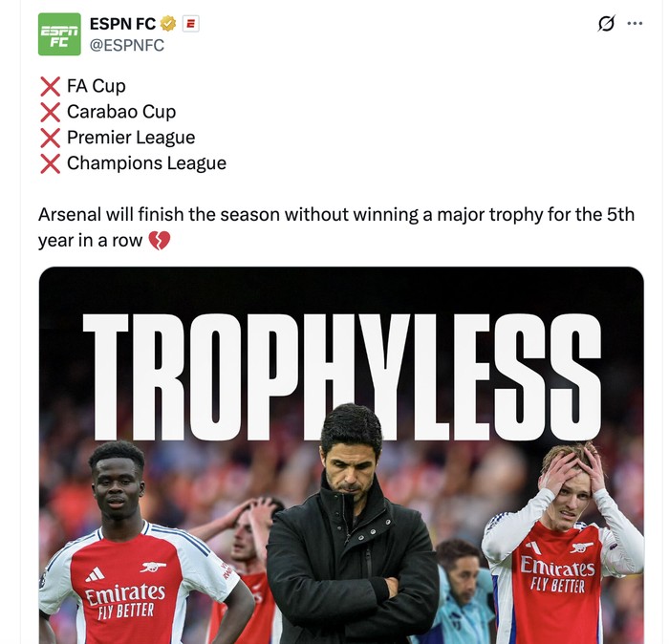This screenshot has width=669, height=644.
Task: Click the "FA Cup" text
Action: pos(97,87)
